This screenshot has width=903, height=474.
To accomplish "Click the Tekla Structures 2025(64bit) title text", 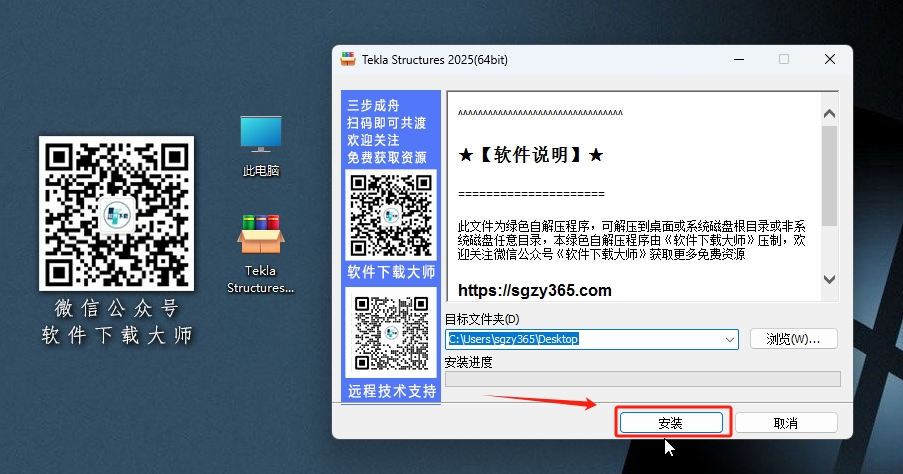I will 435,60.
